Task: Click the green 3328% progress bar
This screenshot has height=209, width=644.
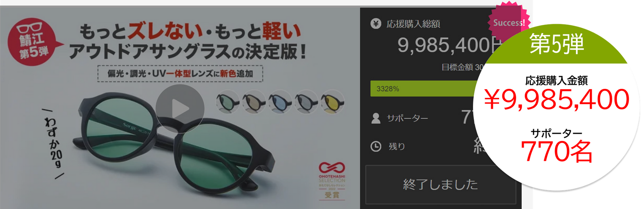Action: 423,88
